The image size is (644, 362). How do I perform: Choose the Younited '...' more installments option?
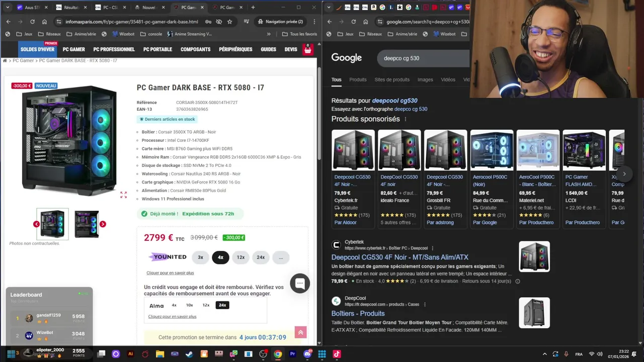tap(281, 257)
